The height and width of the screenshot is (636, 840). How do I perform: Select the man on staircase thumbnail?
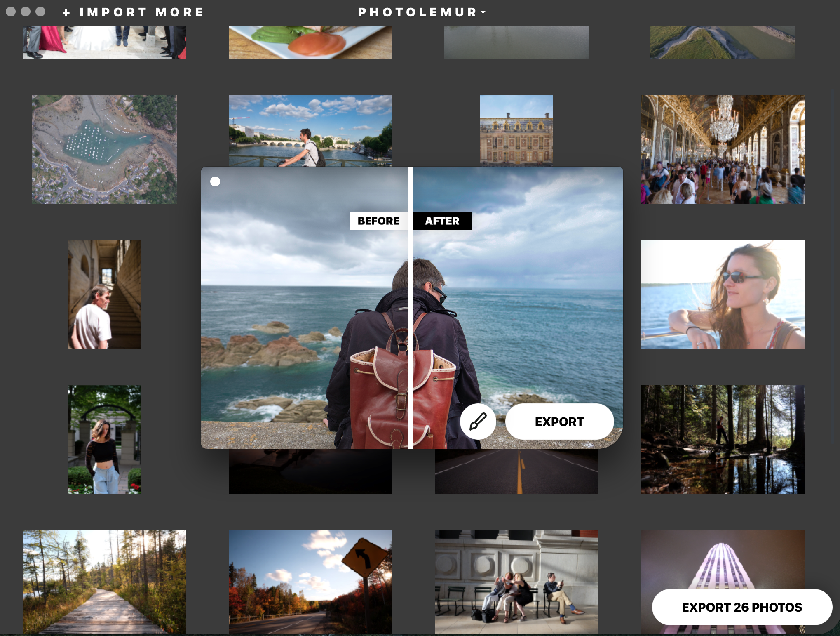[104, 294]
